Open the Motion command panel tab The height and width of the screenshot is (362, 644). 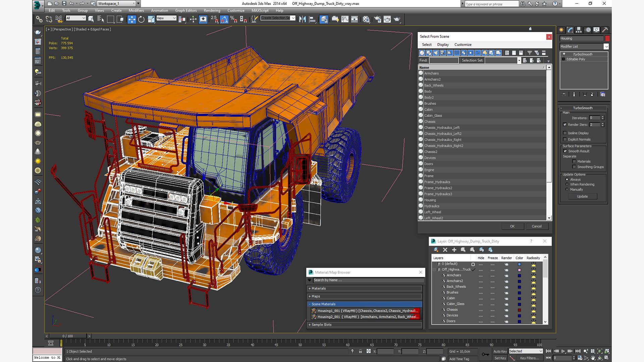[588, 30]
